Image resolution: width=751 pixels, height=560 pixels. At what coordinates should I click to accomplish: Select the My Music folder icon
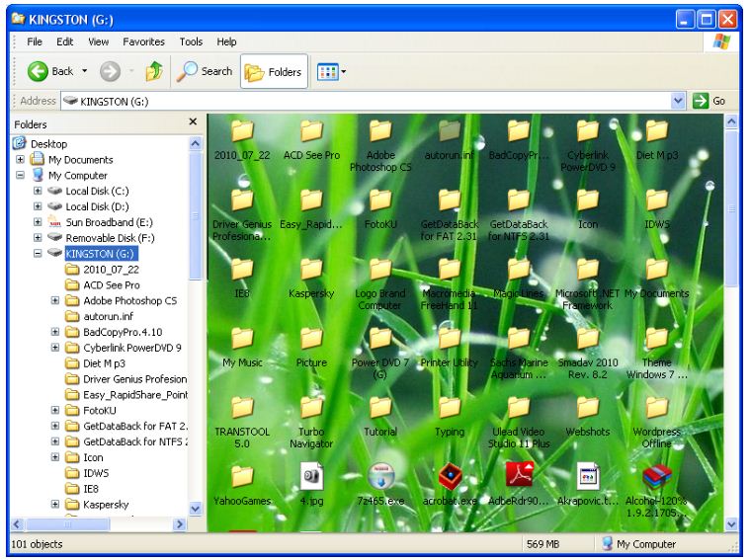[x=242, y=339]
